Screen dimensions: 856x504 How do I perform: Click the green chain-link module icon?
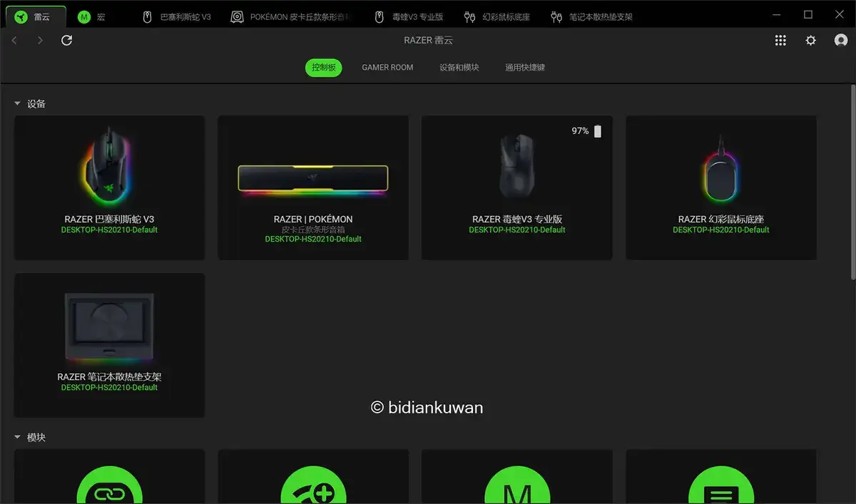click(109, 485)
